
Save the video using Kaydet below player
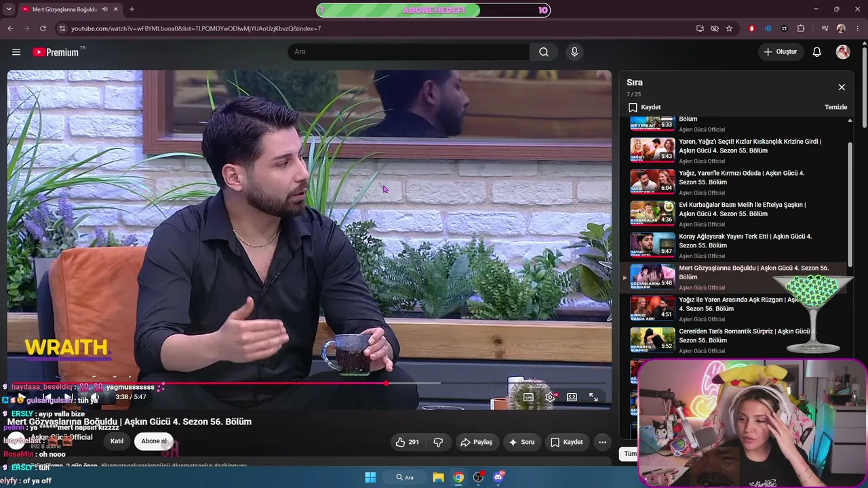[566, 442]
